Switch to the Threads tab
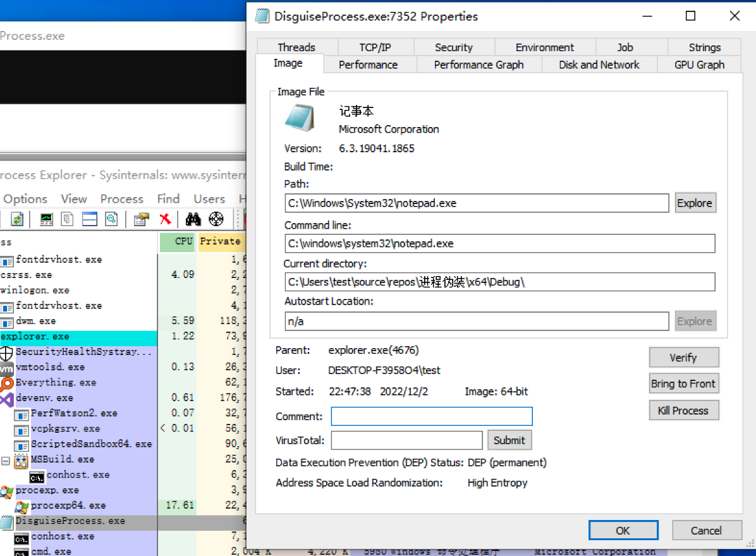 click(296, 47)
